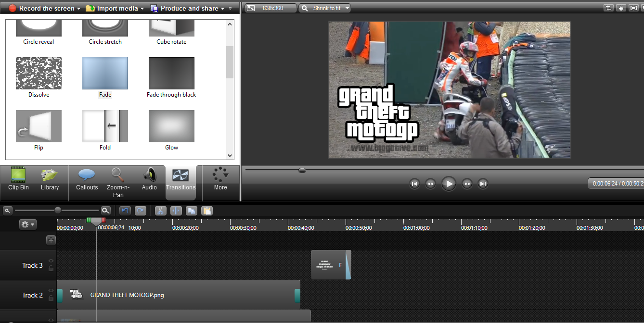Switch preview to full screen mode

[633, 8]
